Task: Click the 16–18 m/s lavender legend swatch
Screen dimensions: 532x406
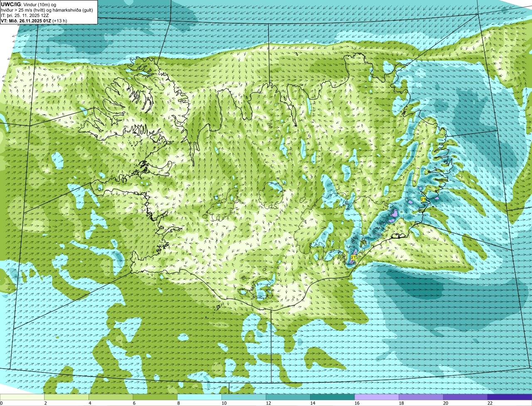Action: (x=377, y=397)
